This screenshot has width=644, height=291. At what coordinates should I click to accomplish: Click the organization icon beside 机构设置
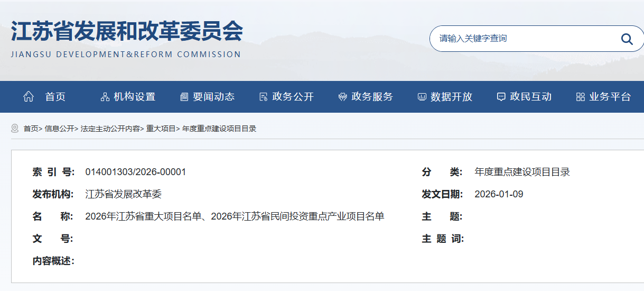(x=105, y=97)
